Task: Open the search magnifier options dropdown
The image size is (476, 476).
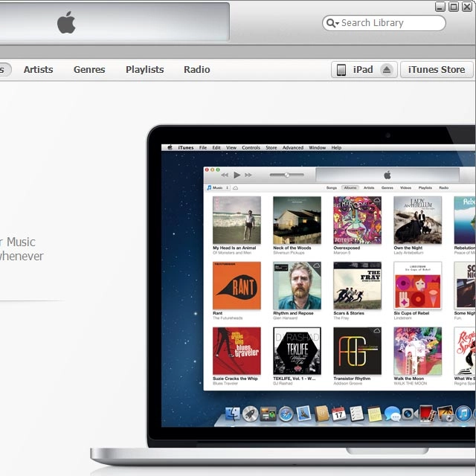Action: pos(332,23)
